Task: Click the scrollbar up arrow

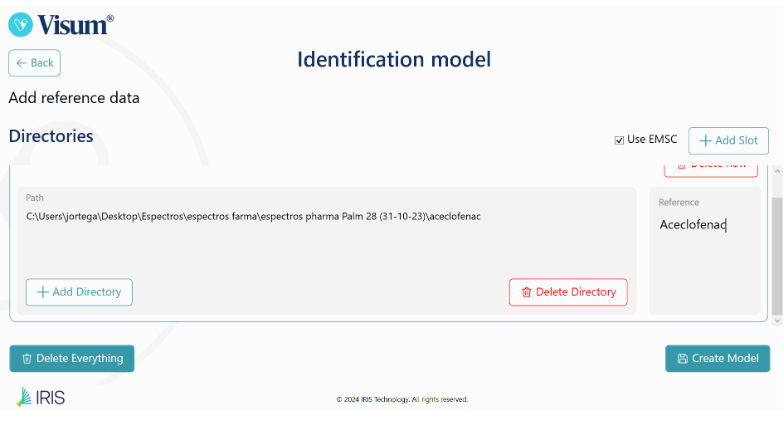Action: [777, 171]
